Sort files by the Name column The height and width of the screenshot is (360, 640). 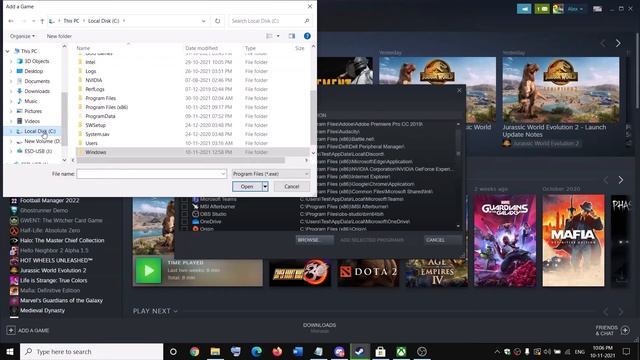coord(83,48)
